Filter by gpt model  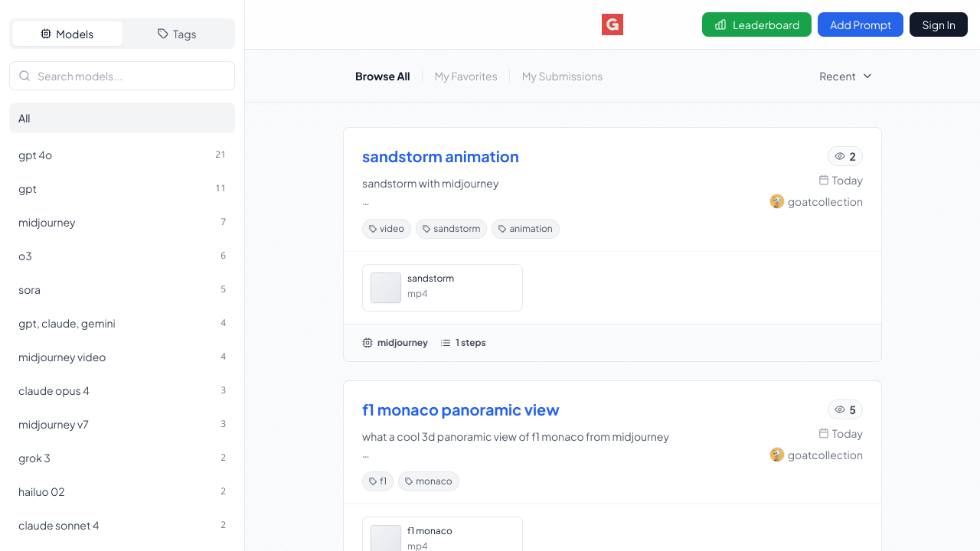[x=122, y=188]
